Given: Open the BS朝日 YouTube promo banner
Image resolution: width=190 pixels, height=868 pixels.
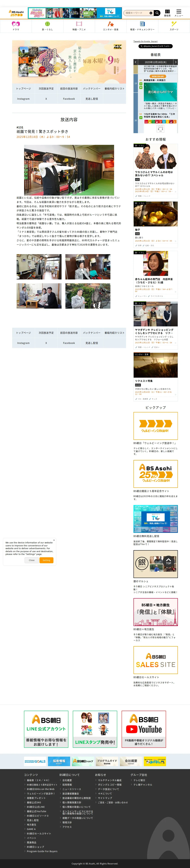Looking at the screenshot, I should pos(144,729).
